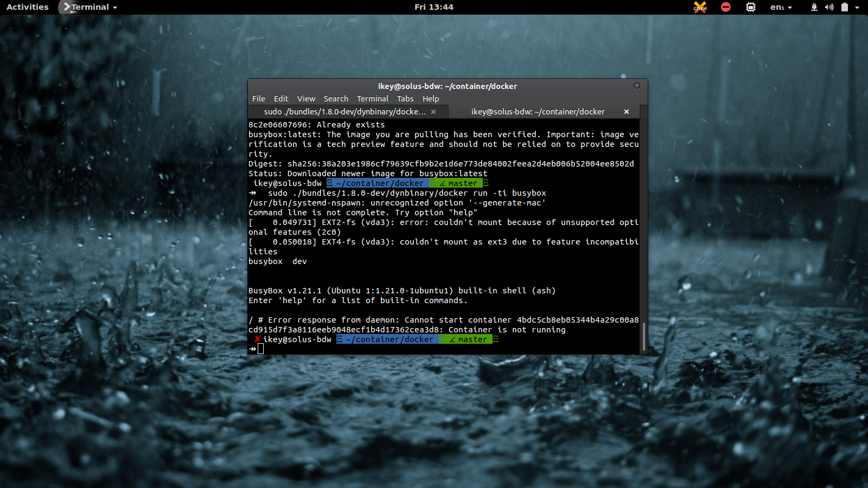Open the Terminal menu in menu bar
Image resolution: width=868 pixels, height=488 pixels.
373,99
